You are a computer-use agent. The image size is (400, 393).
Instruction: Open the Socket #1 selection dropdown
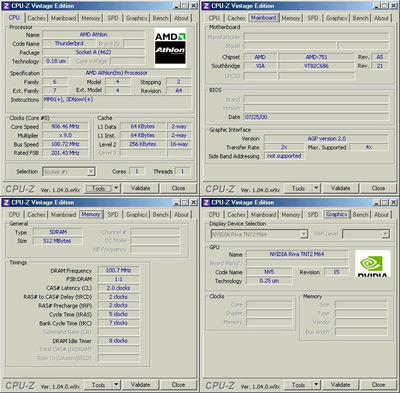91,172
